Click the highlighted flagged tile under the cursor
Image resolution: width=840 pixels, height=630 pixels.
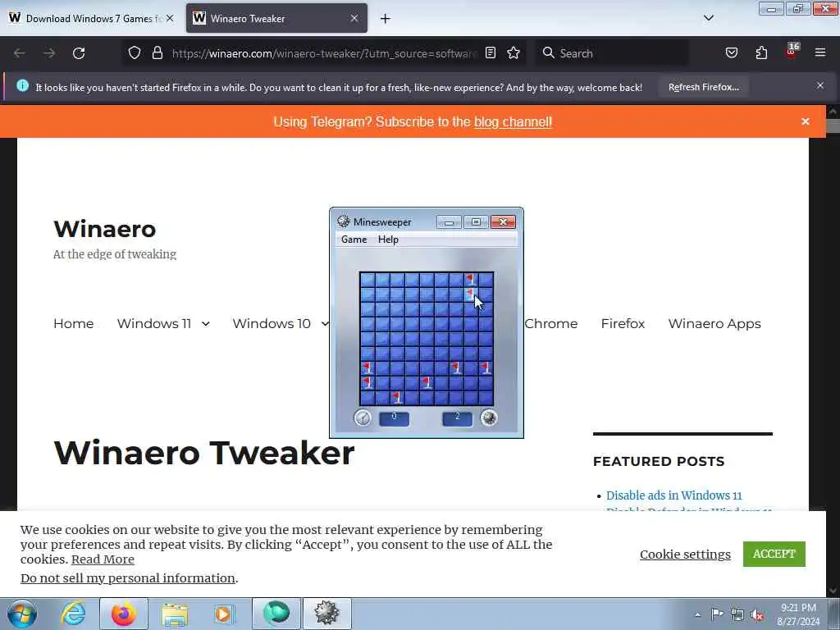pos(471,294)
